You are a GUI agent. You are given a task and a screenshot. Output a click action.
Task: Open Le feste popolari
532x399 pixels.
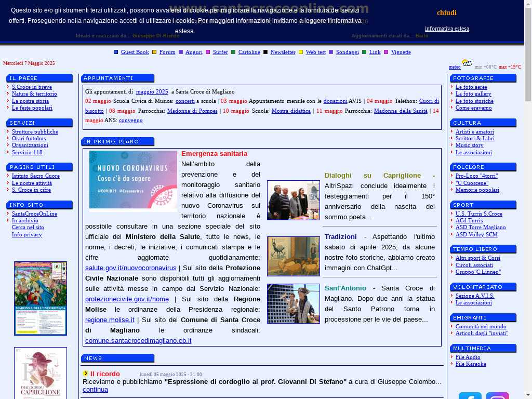click(32, 108)
